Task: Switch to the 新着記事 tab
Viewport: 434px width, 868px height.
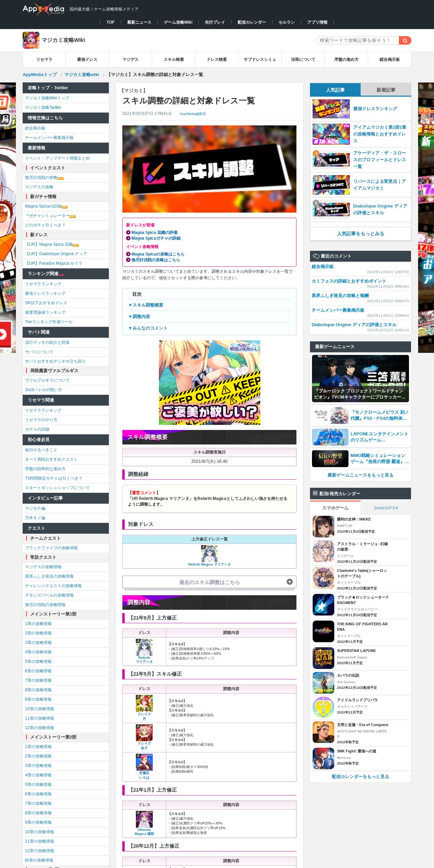Action: (386, 90)
